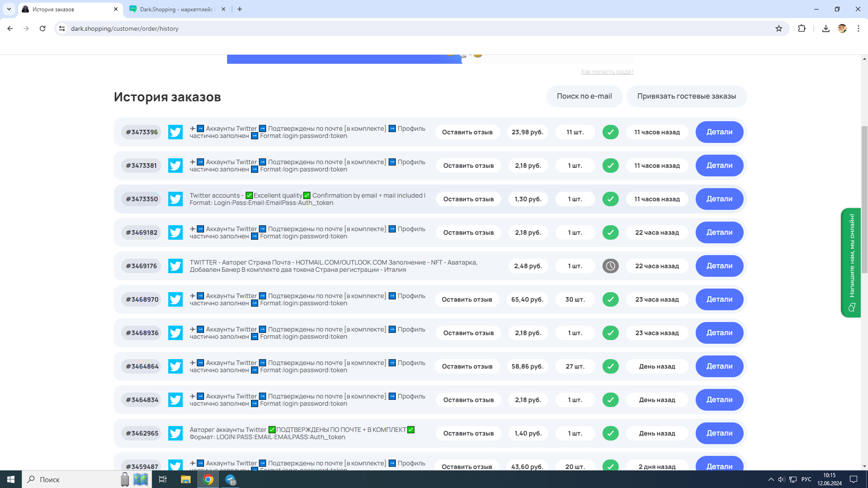Image resolution: width=868 pixels, height=488 pixels.
Task: View site information icon in address bar
Action: pos(62,28)
